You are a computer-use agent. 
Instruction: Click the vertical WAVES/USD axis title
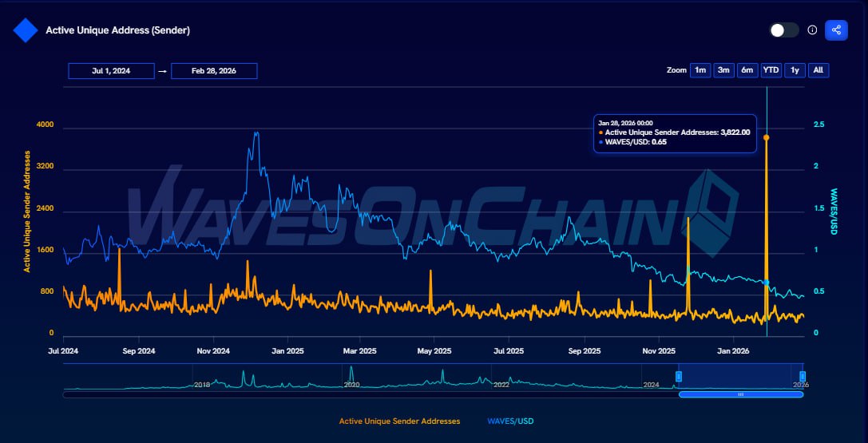[x=834, y=212]
